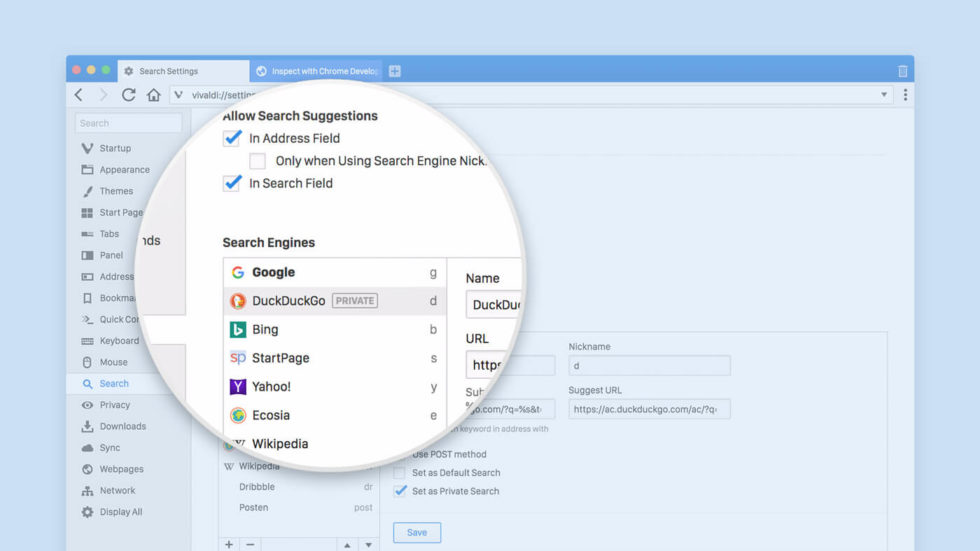This screenshot has width=980, height=551.
Task: Select Yahoo! search engine row
Action: coord(334,387)
